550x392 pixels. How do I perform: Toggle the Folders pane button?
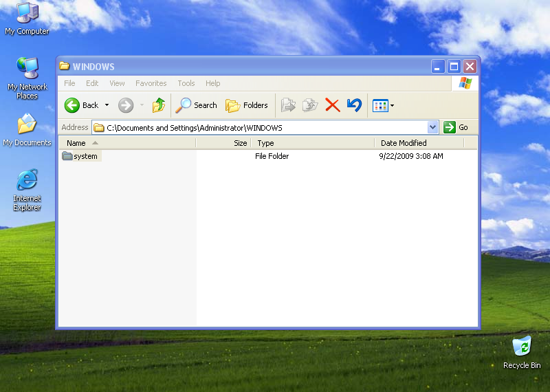(x=247, y=105)
